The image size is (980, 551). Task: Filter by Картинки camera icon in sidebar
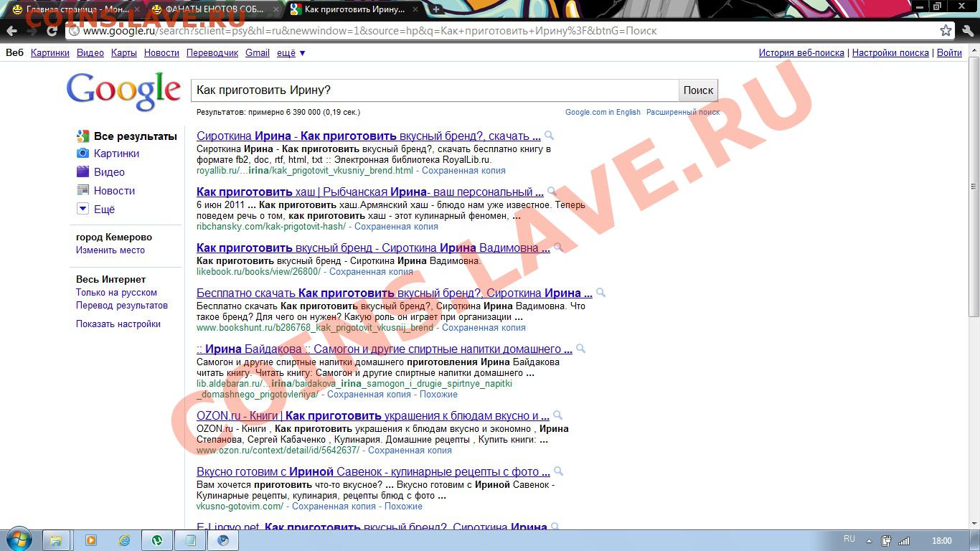click(x=83, y=153)
